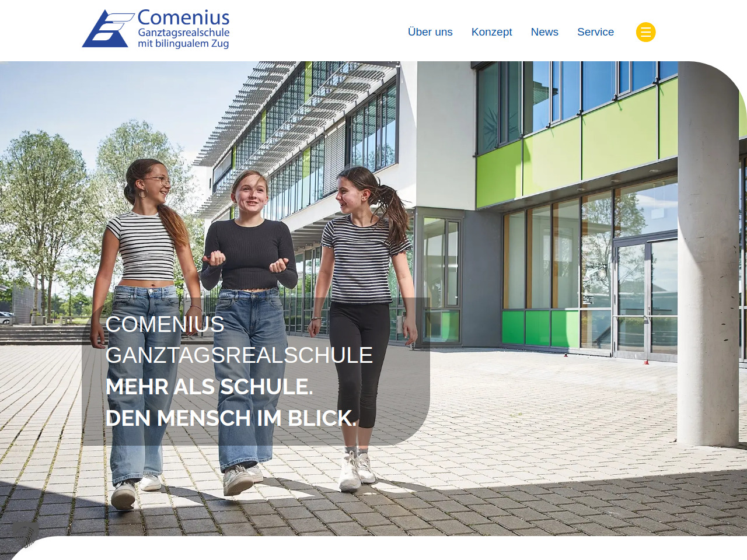The width and height of the screenshot is (747, 560).
Task: Click the 'MEHR ALS SCHULE.' slogan text
Action: 210,387
